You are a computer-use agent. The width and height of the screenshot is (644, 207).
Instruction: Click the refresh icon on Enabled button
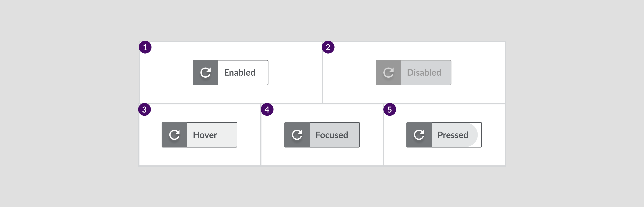coord(206,72)
